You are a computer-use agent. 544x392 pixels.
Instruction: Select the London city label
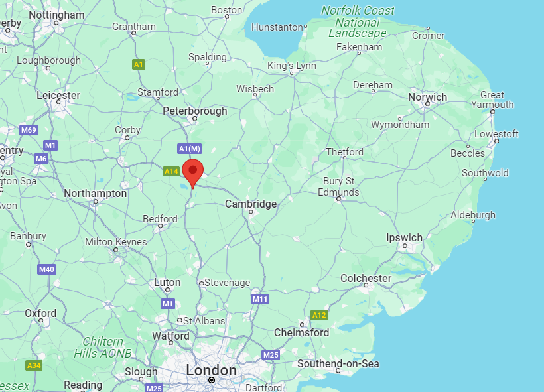click(x=211, y=370)
